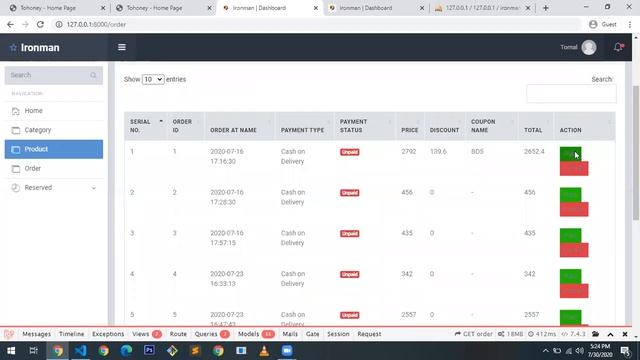Viewport: 640px width, 360px height.
Task: Open Zoom from the taskbar
Action: pyautogui.click(x=287, y=351)
